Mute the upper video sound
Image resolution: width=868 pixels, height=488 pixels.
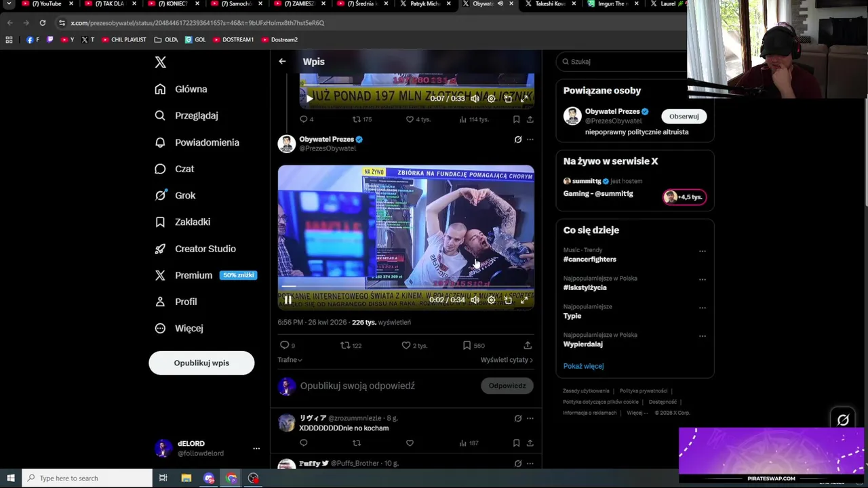[475, 98]
